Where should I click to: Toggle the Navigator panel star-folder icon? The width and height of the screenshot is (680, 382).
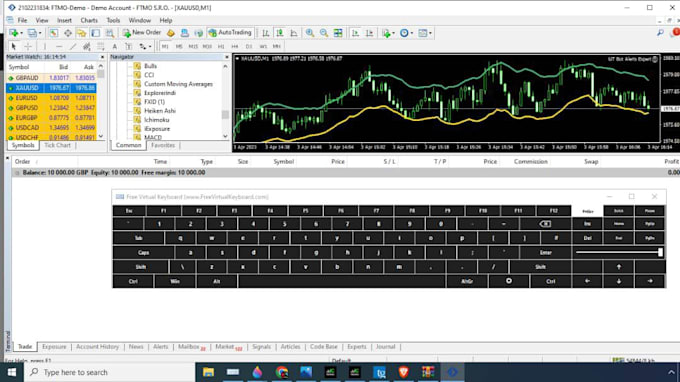tap(82, 33)
